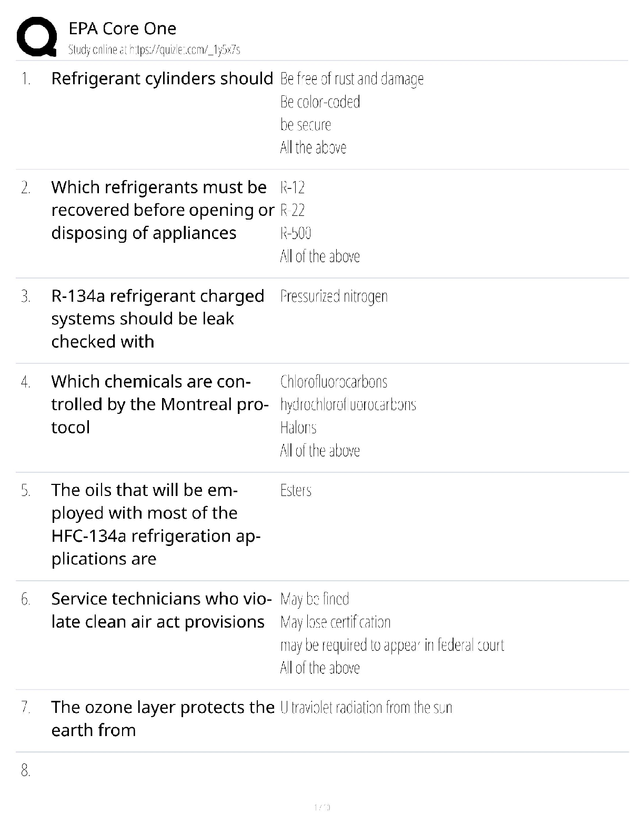Click the item number 8
The height and width of the screenshot is (834, 644).
tap(26, 771)
